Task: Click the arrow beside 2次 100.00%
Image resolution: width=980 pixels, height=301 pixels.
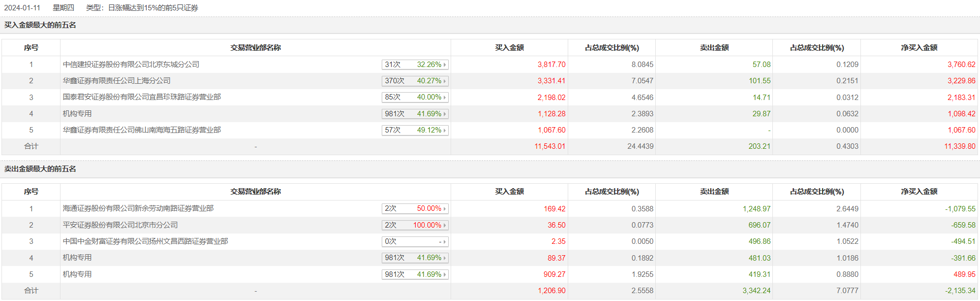Action: tap(444, 225)
